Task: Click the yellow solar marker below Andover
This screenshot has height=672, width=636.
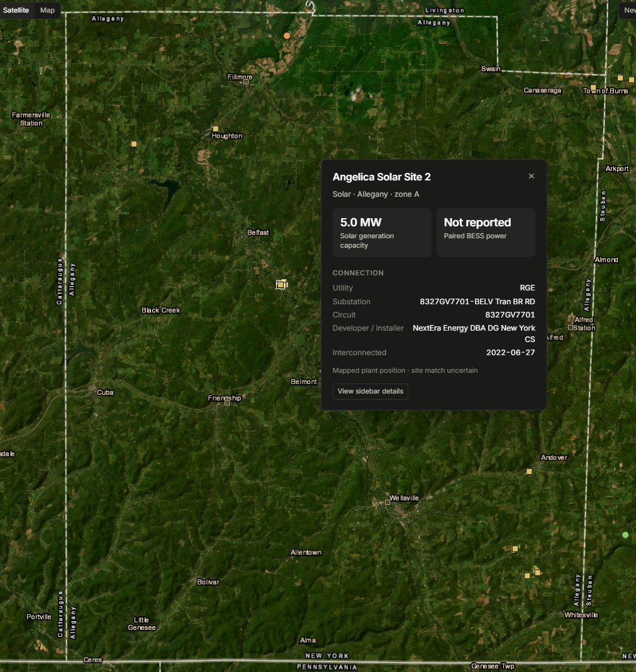Action: tap(529, 471)
